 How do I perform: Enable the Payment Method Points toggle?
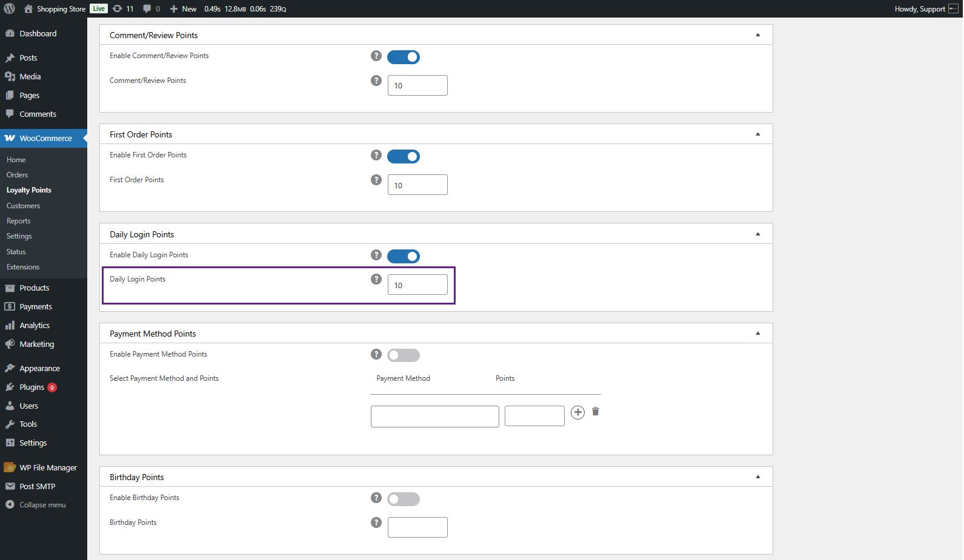tap(404, 355)
